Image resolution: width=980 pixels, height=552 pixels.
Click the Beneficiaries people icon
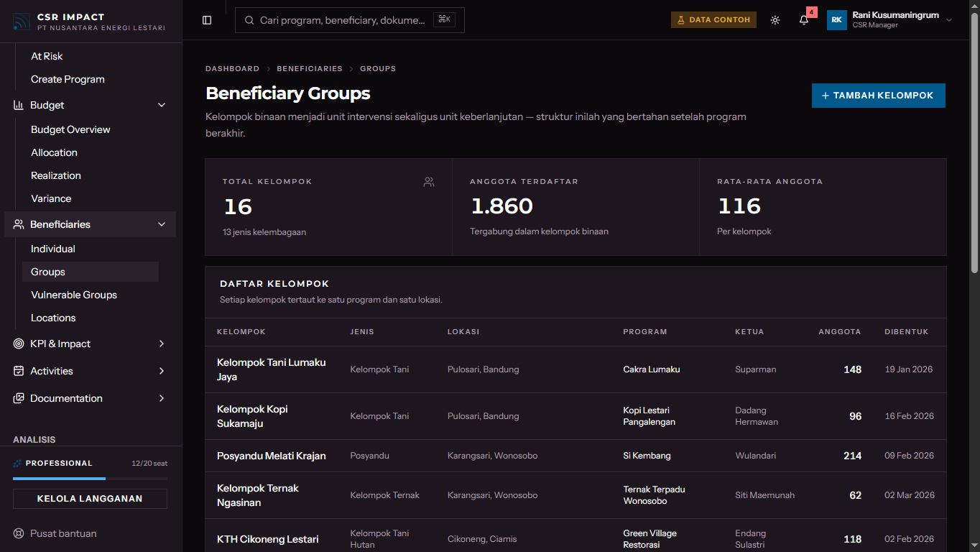pos(19,224)
